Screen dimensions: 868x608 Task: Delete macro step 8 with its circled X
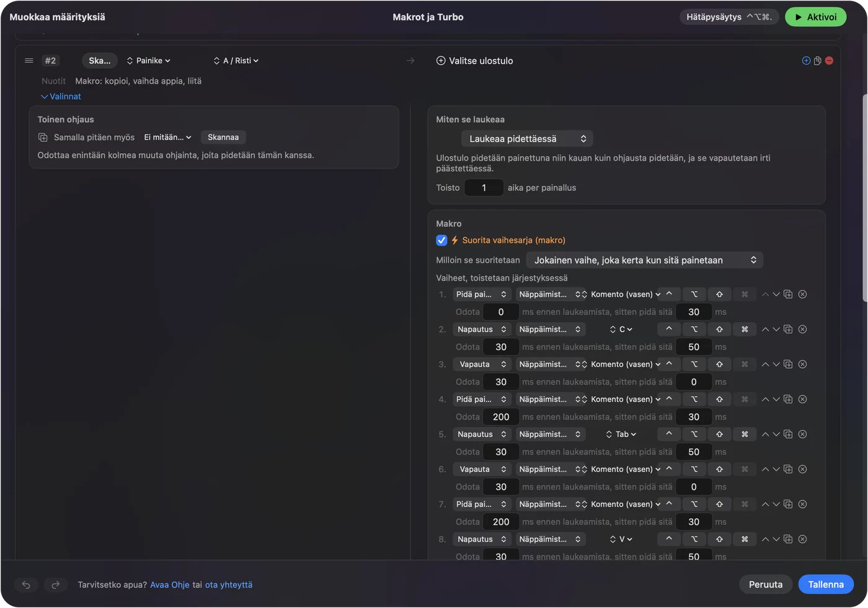pos(802,539)
